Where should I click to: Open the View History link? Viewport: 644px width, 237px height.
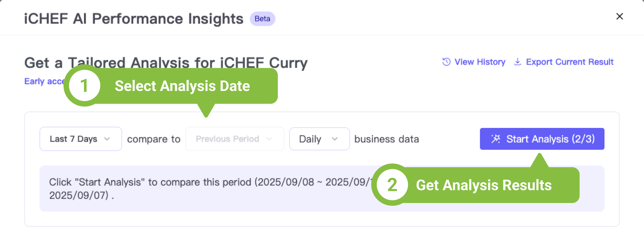(x=480, y=62)
